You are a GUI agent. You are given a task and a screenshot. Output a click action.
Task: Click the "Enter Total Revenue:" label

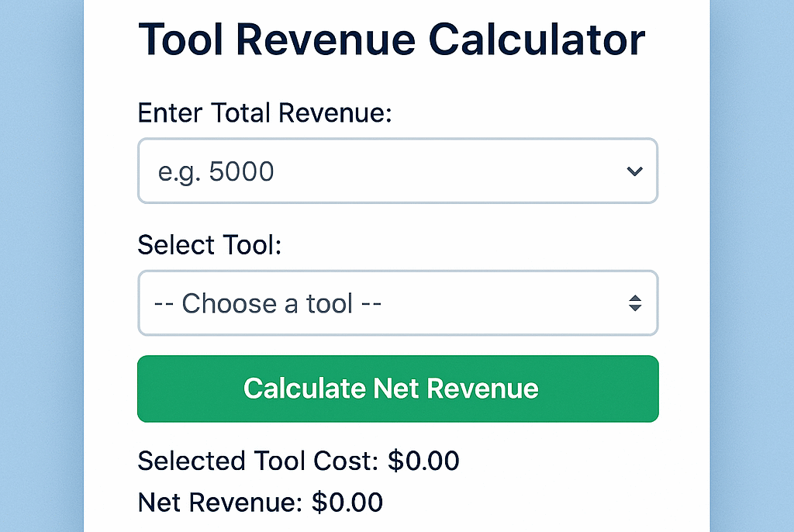(x=265, y=114)
